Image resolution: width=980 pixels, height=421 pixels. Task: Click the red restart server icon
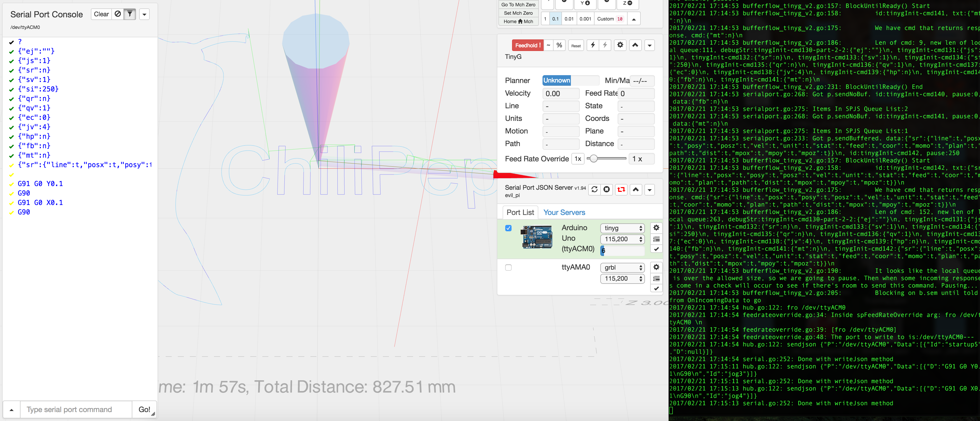point(621,189)
